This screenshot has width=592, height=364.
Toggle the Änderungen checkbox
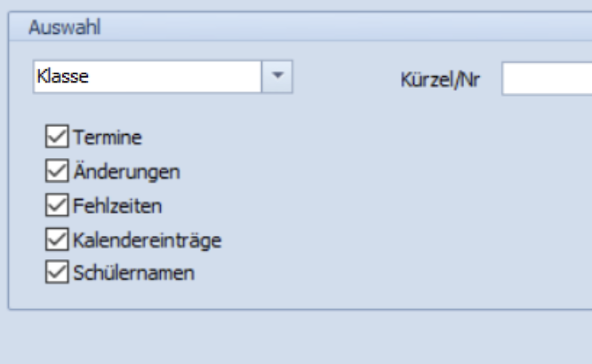tap(57, 170)
